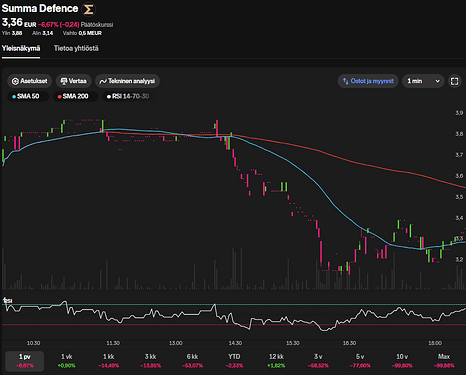Click the red SMA 200 color dot
Screen dimensions: 466x375
click(60, 97)
